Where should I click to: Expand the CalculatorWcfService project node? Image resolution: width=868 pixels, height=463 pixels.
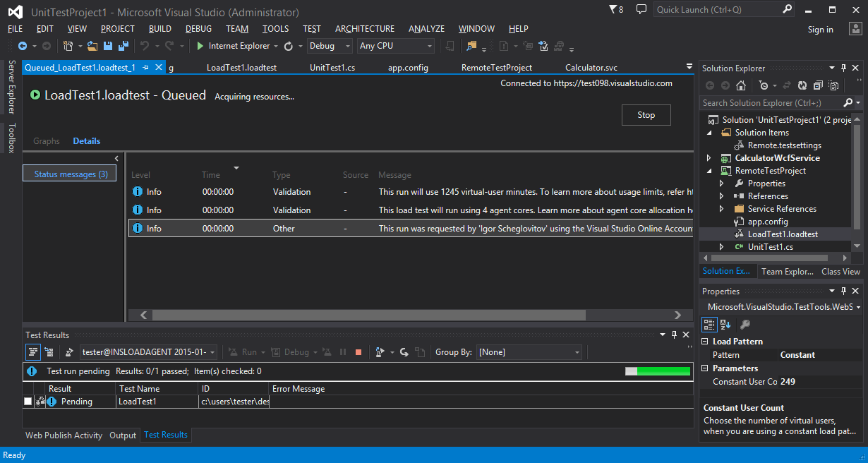[710, 158]
